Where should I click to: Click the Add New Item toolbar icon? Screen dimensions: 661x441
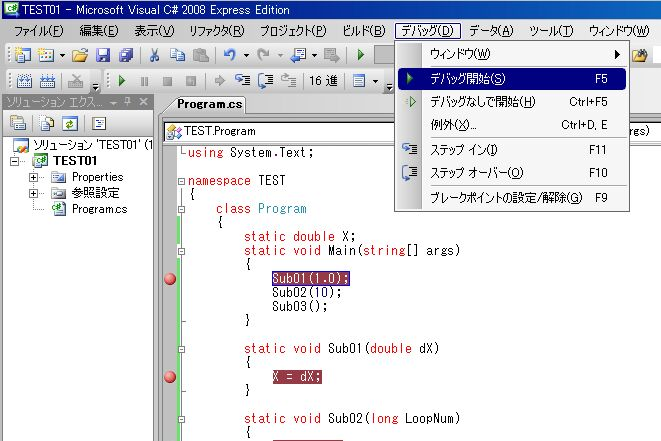46,55
